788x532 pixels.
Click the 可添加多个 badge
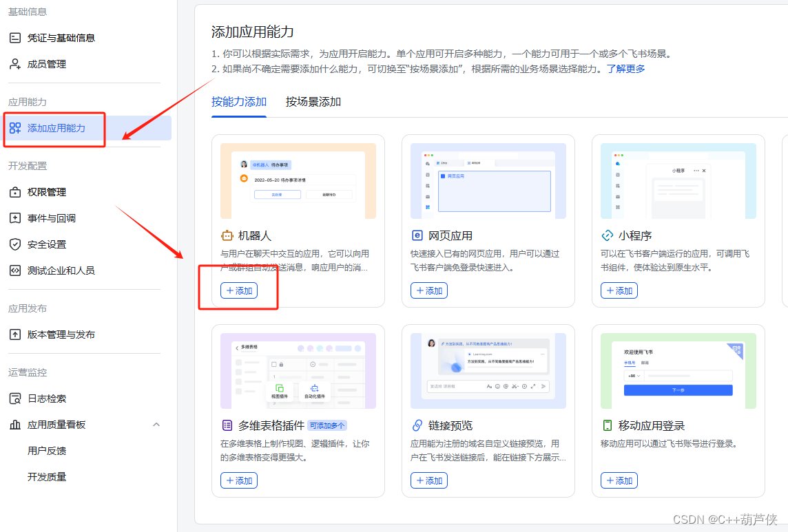[327, 425]
